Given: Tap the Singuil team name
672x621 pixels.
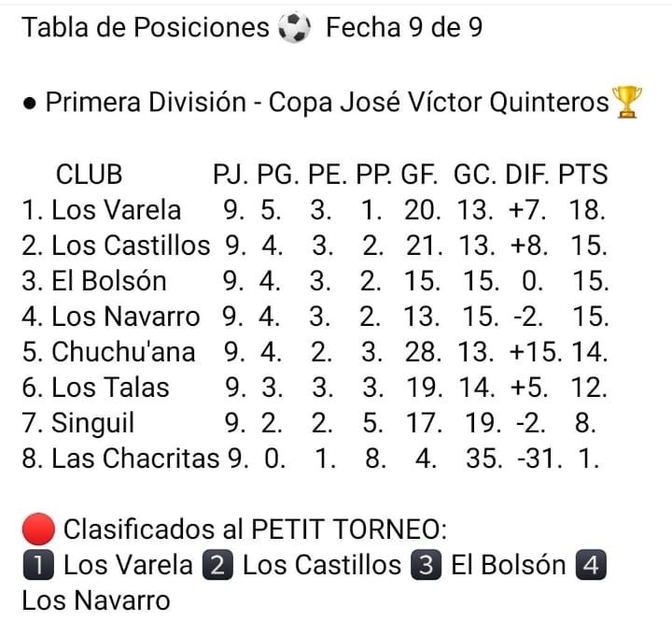Looking at the screenshot, I should pyautogui.click(x=92, y=423).
